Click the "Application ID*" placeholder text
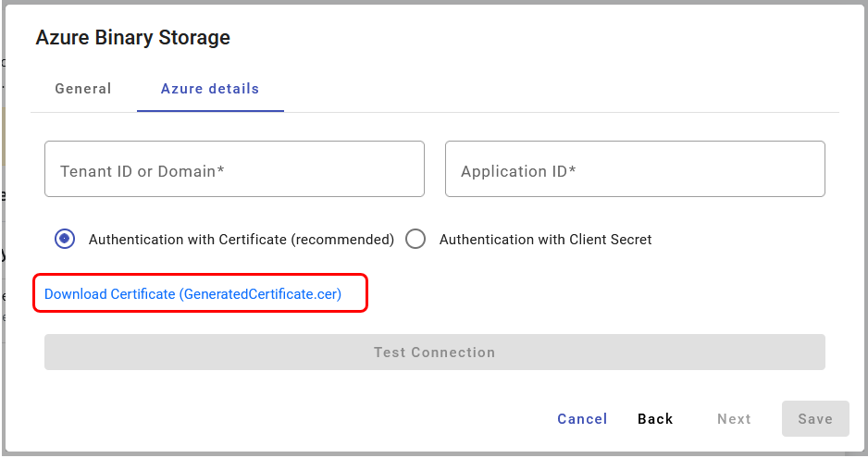 point(518,171)
